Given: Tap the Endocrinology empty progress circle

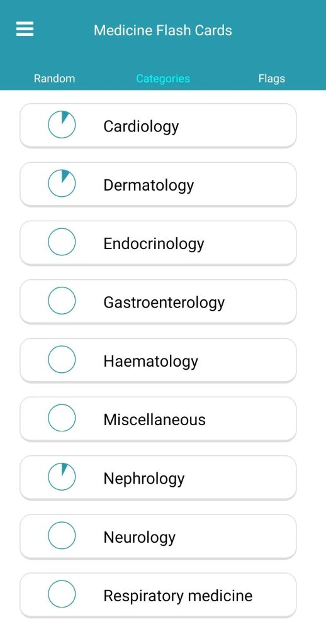Looking at the screenshot, I should click(62, 242).
